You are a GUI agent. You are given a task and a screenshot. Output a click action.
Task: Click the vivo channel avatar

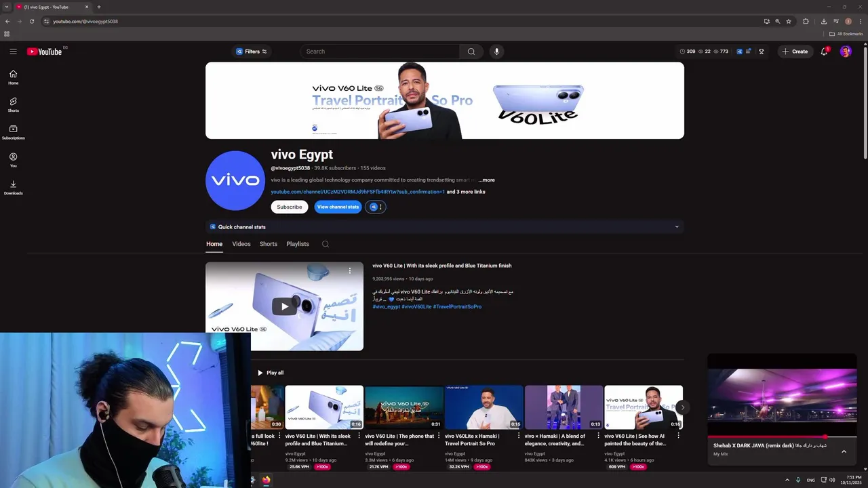[235, 181]
